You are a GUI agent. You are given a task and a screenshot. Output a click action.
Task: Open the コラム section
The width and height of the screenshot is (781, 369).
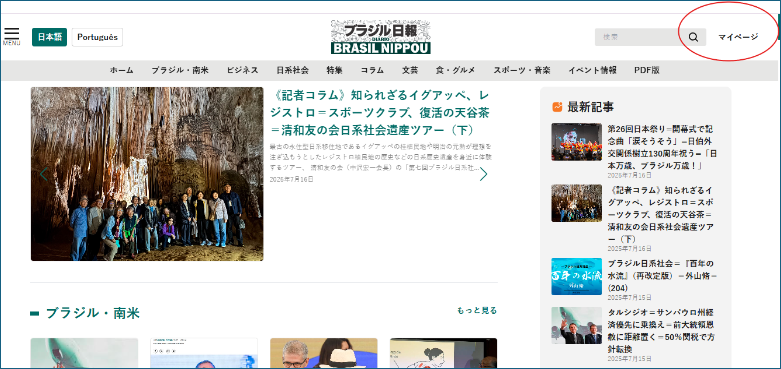(372, 70)
